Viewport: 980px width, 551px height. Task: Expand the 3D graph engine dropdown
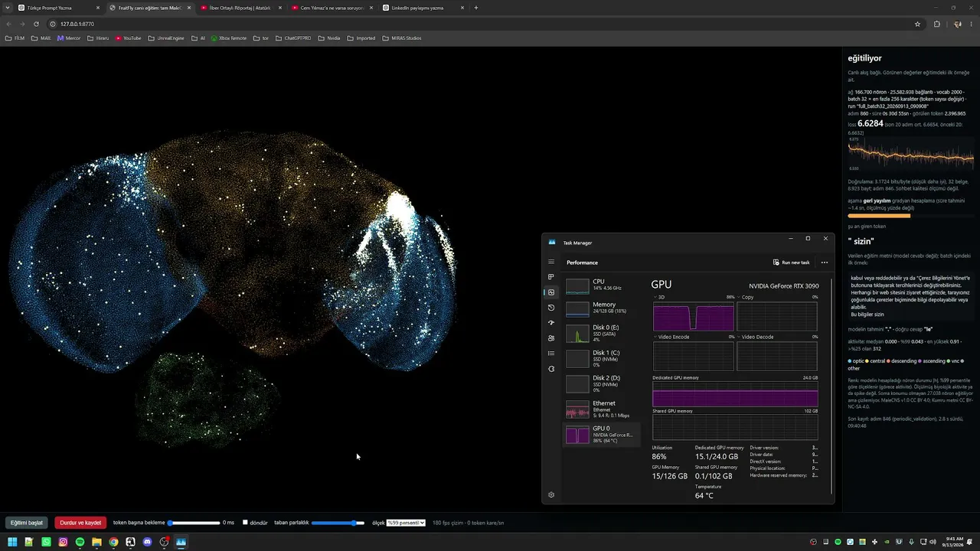point(656,297)
